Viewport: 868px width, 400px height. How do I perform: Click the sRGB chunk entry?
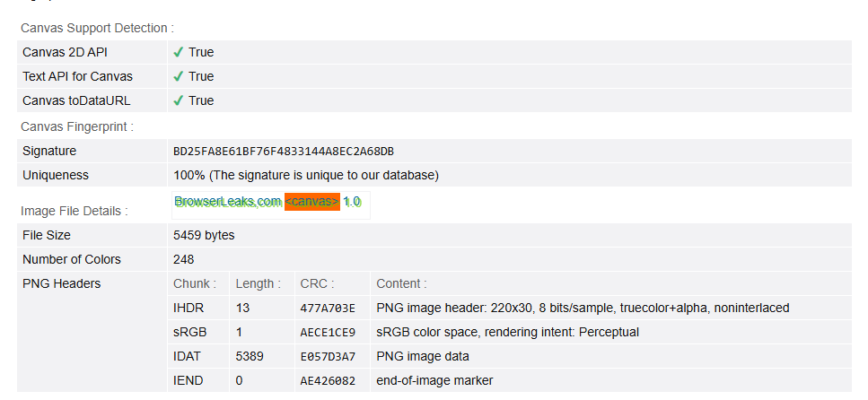(189, 332)
